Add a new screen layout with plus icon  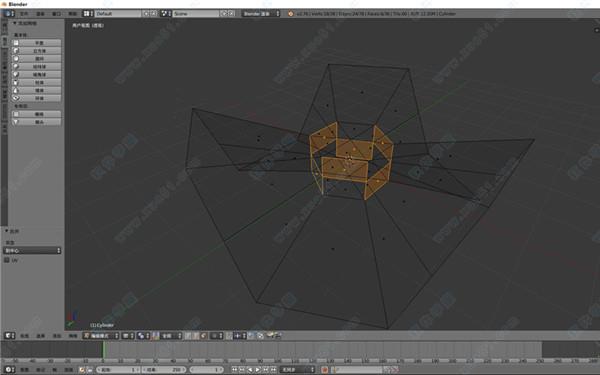coord(146,13)
